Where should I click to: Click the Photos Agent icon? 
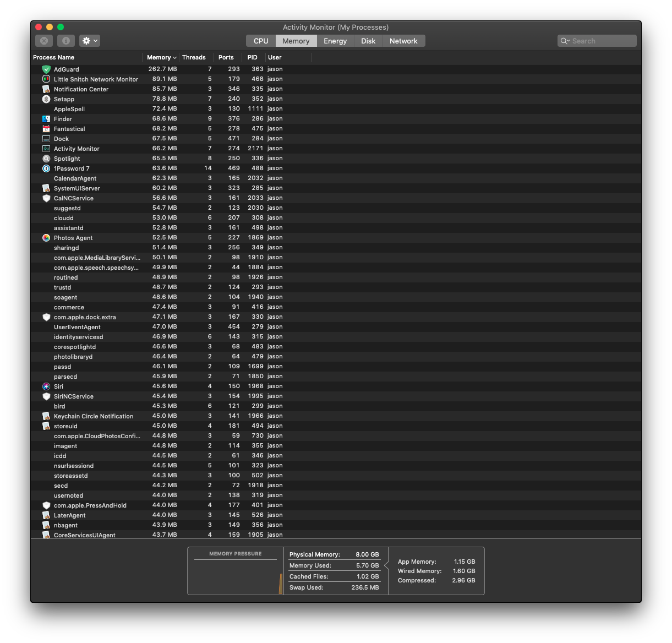(x=46, y=238)
